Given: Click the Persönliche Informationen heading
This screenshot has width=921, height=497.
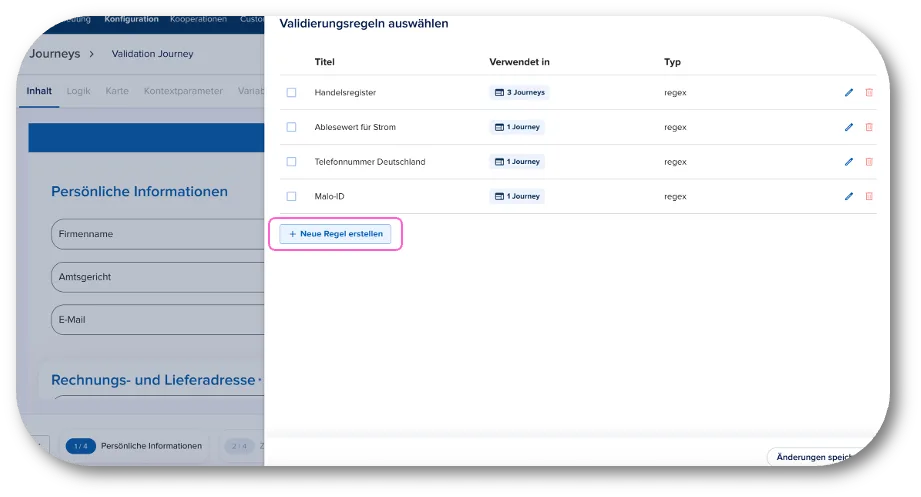Looking at the screenshot, I should coord(139,192).
